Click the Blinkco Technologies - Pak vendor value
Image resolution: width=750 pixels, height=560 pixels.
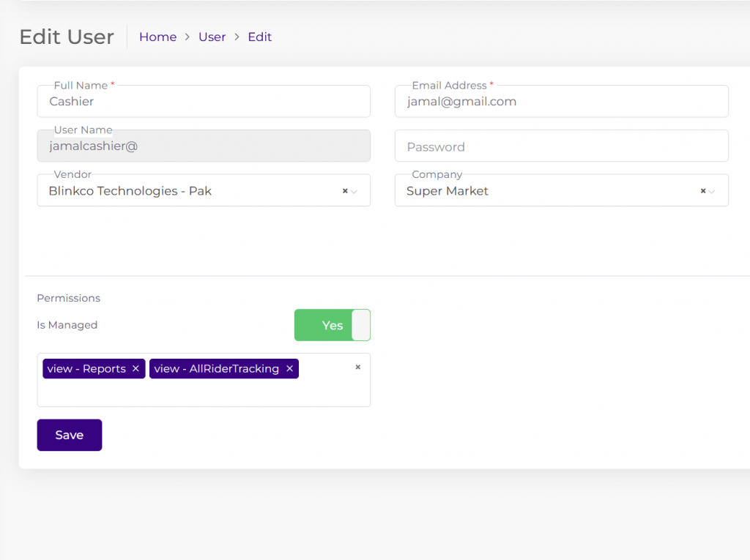pyautogui.click(x=130, y=191)
